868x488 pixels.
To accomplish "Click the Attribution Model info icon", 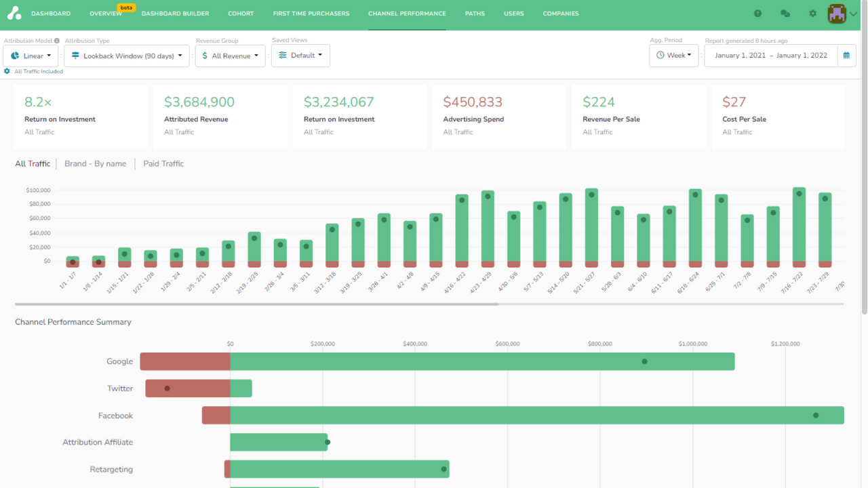I will point(57,41).
